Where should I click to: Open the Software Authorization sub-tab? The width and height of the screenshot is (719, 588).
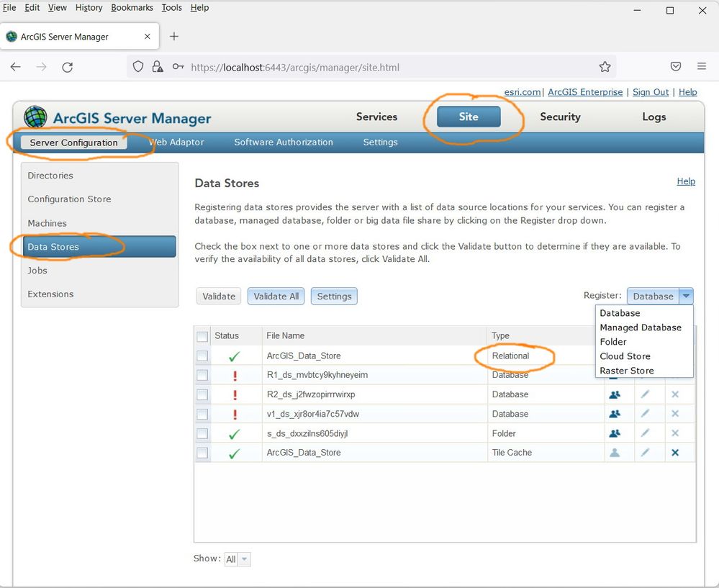point(284,143)
